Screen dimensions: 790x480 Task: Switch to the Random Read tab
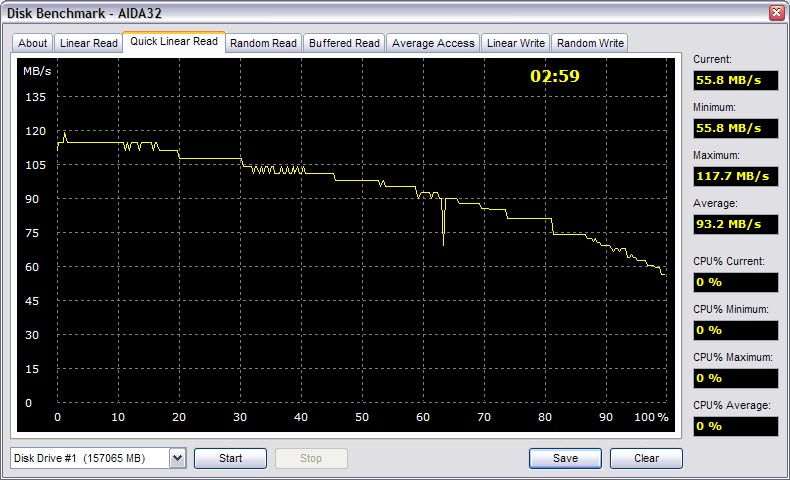264,43
